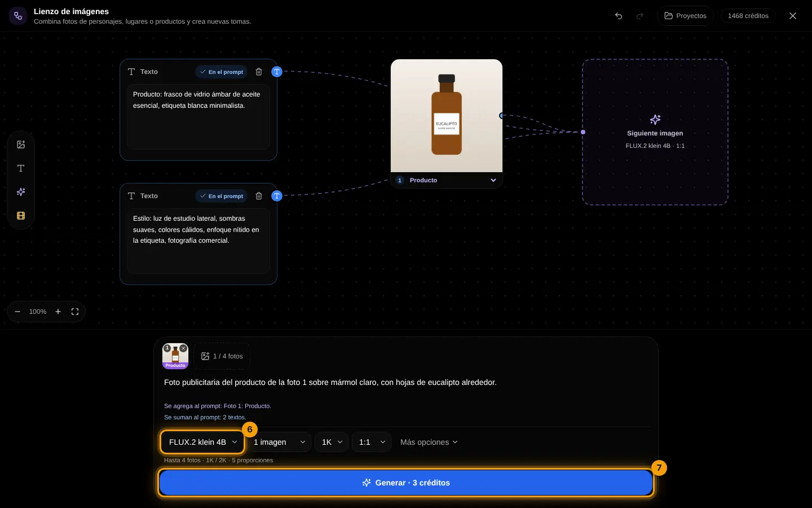Viewport: 812px width, 508px height.
Task: Delete the Estilo text node with the trash icon
Action: [x=259, y=196]
